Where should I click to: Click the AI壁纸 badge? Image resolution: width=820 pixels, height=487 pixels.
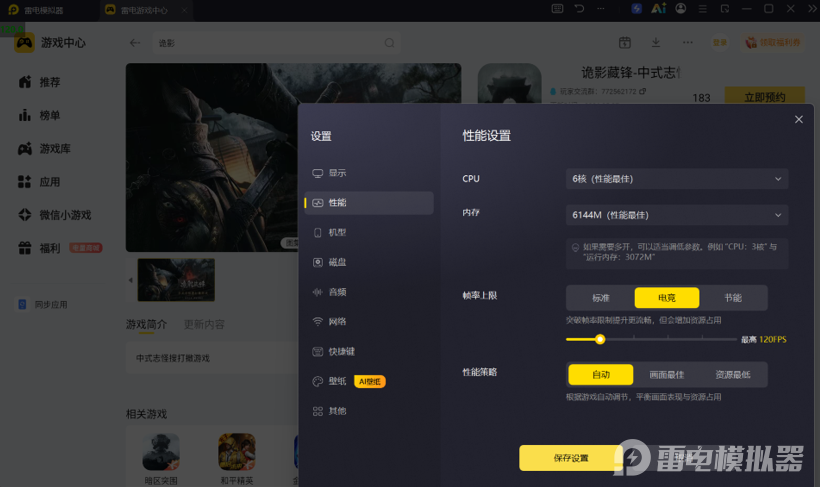coord(370,381)
